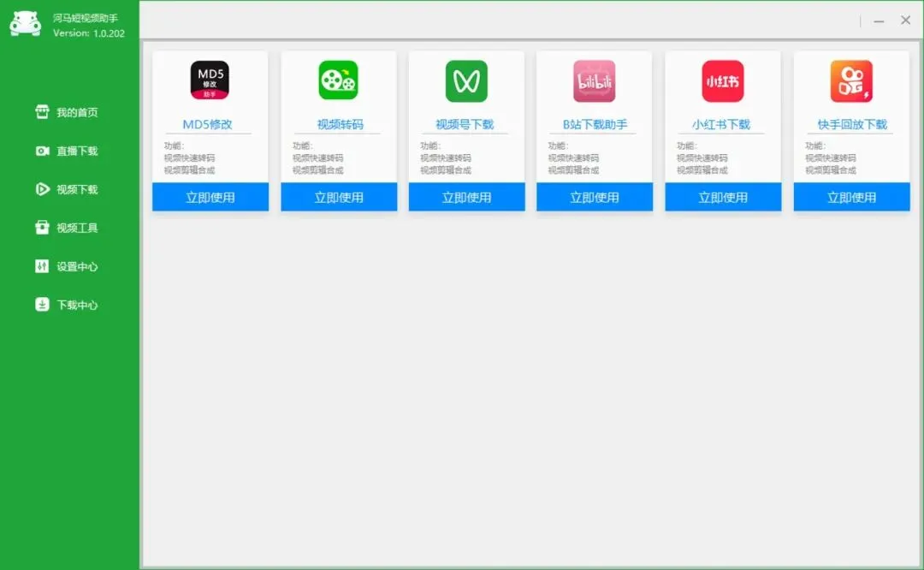
Task: Select the 视频下载 play icon
Action: pos(42,189)
